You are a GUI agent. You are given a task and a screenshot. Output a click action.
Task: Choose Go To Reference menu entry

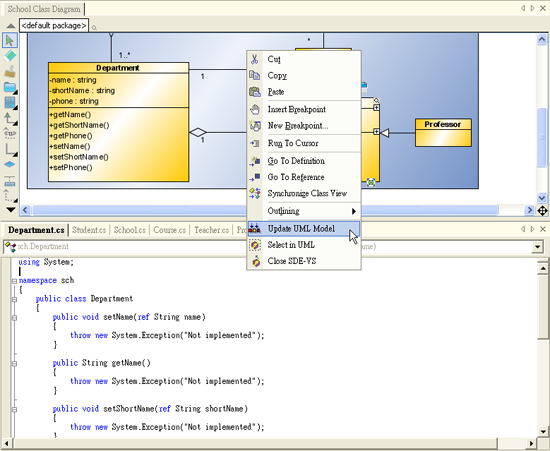(x=304, y=177)
